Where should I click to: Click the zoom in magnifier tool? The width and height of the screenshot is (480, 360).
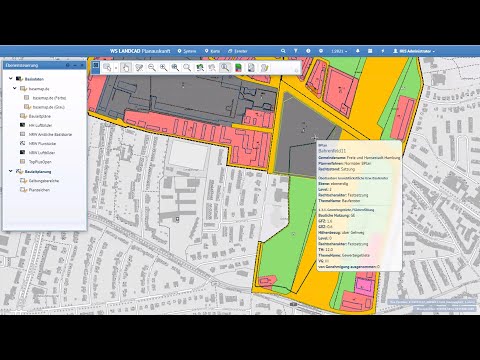click(163, 68)
